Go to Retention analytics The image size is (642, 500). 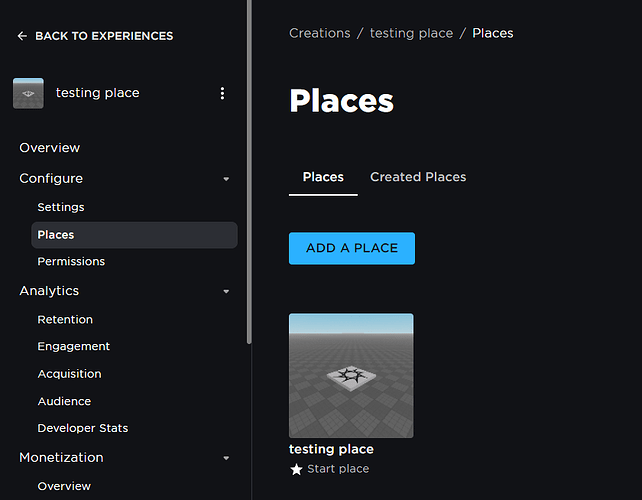click(65, 320)
